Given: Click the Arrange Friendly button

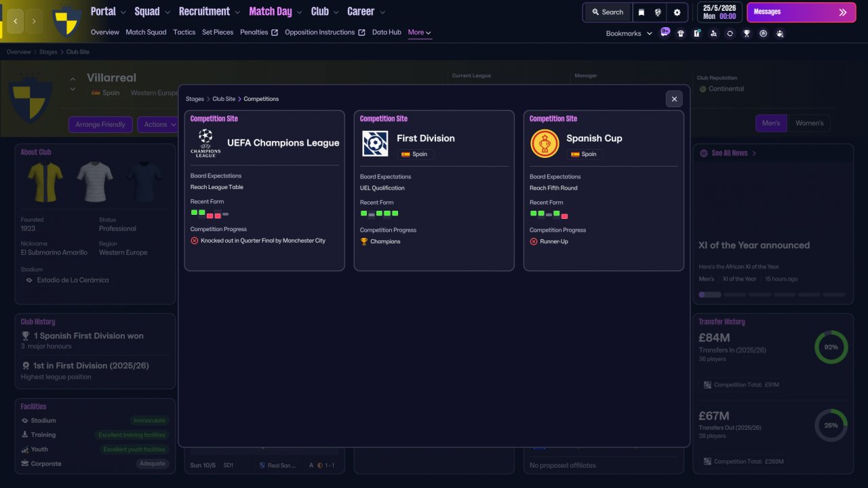Looking at the screenshot, I should click(x=100, y=125).
